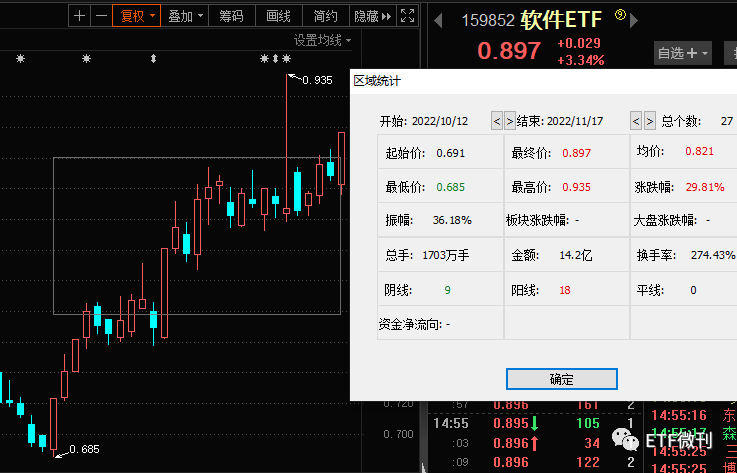Click second star event marker above chart

tap(86, 59)
